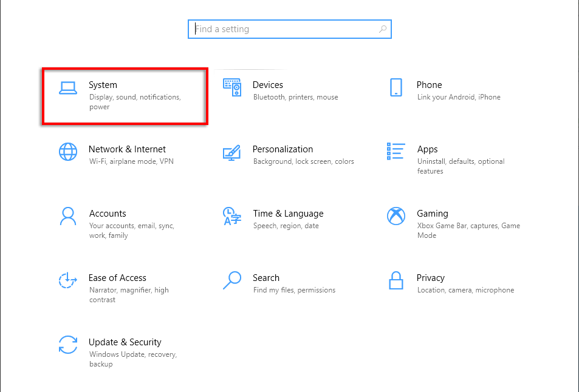The image size is (579, 392).
Task: Click the Update & Security arrows icon
Action: pyautogui.click(x=67, y=345)
